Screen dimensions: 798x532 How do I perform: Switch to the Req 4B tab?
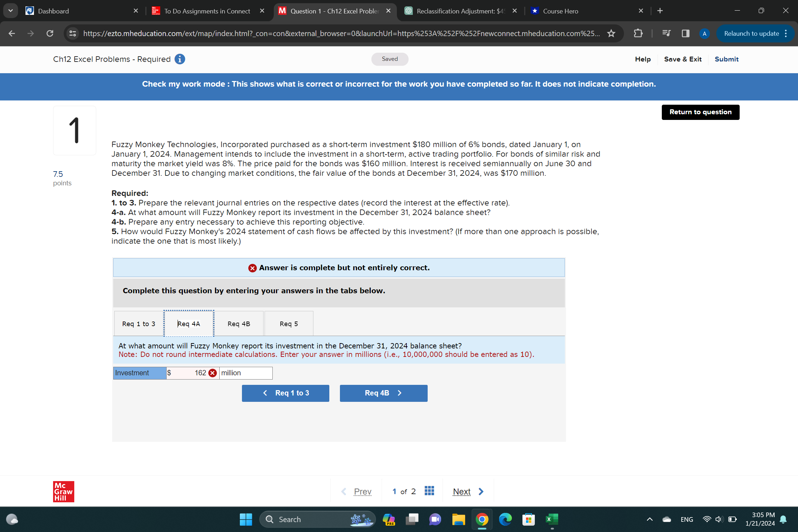pyautogui.click(x=239, y=324)
